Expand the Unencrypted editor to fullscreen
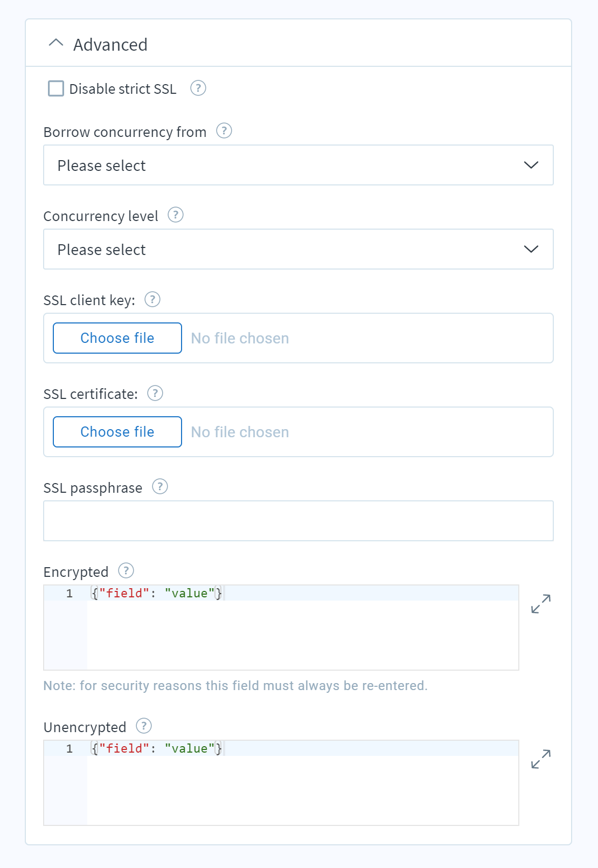The image size is (598, 868). pos(541,759)
